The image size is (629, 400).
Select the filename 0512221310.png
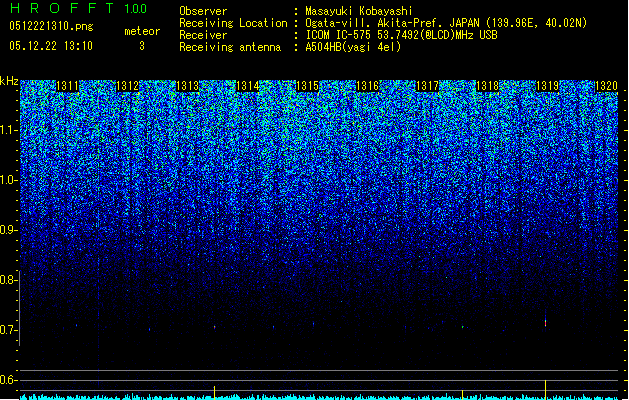[51, 26]
